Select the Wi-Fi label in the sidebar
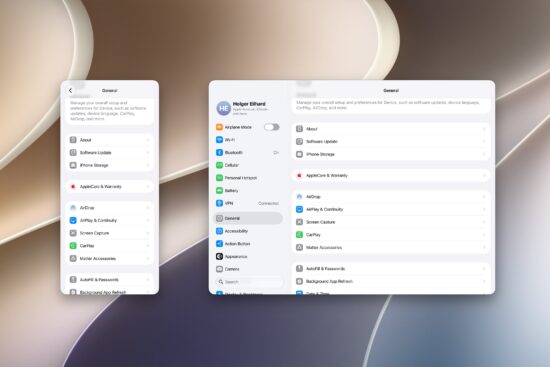 tap(230, 140)
